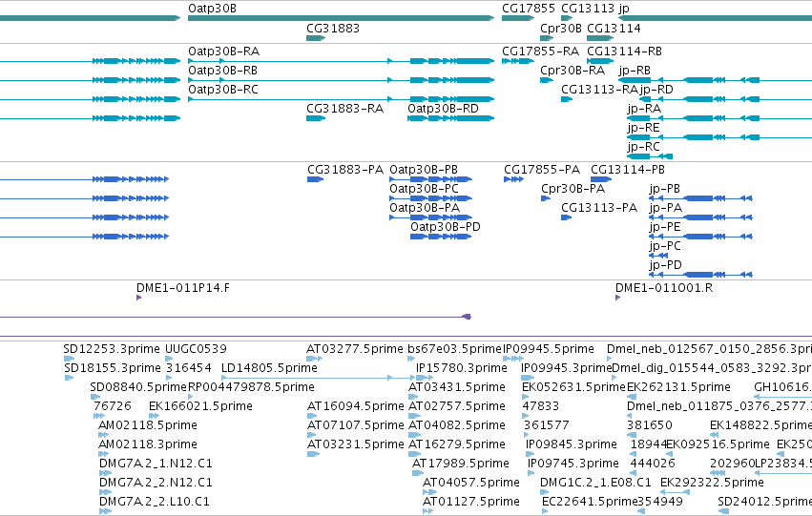
Task: Click the jp-RC transcript label
Action: (644, 147)
